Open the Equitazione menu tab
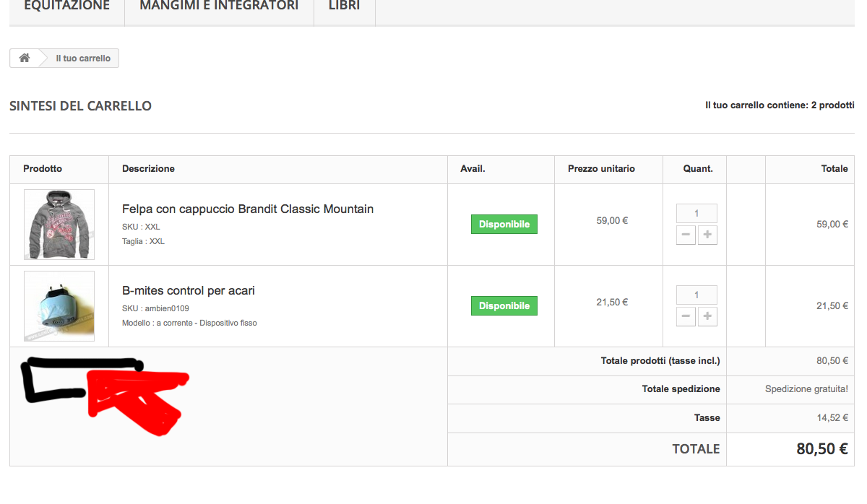The image size is (867, 504). click(x=66, y=6)
